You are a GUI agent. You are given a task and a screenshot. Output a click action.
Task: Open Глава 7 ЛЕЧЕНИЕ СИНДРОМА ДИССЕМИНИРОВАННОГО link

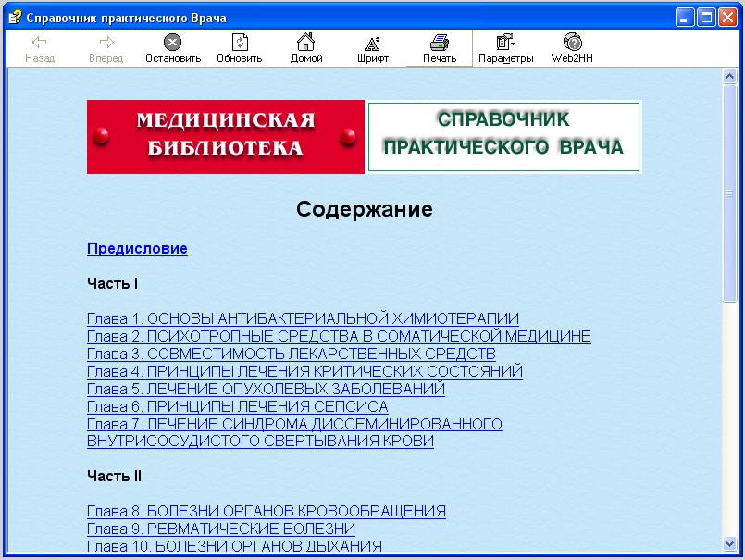pos(294,432)
